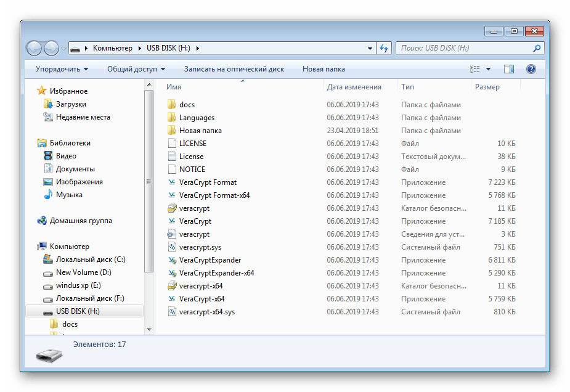The height and width of the screenshot is (392, 570).
Task: Click the docs folder icon in file list
Action: [172, 105]
